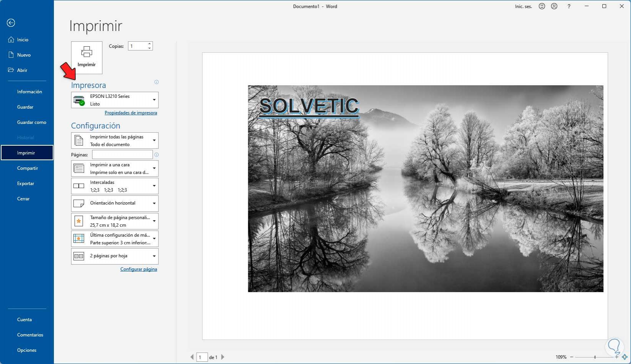Click the 109% zoom level

point(561,357)
